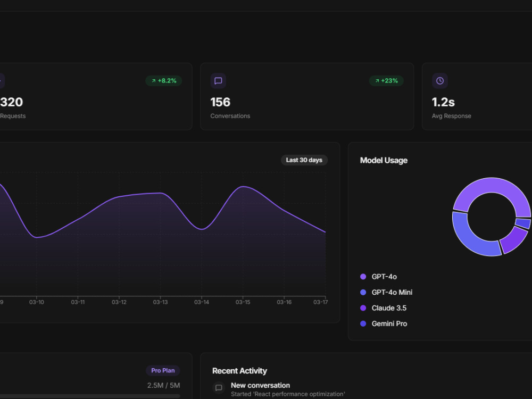Viewport: 532px width, 399px height.
Task: Click the +23% trend badge
Action: (386, 81)
